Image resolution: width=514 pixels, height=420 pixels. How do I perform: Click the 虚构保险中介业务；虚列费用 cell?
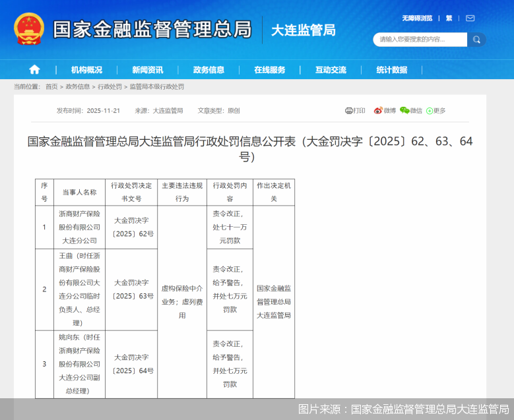click(x=182, y=302)
